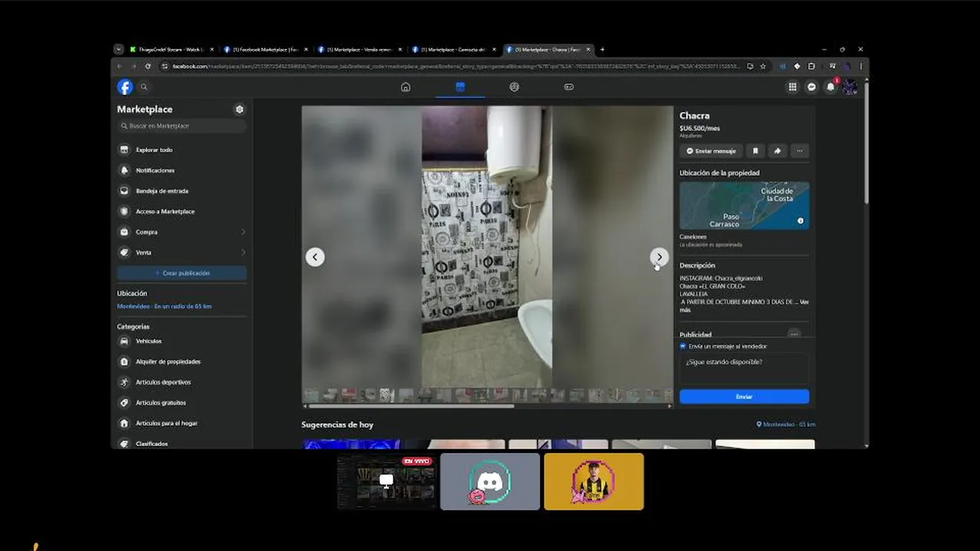
Task: Open options for Publicidad section
Action: click(x=794, y=334)
